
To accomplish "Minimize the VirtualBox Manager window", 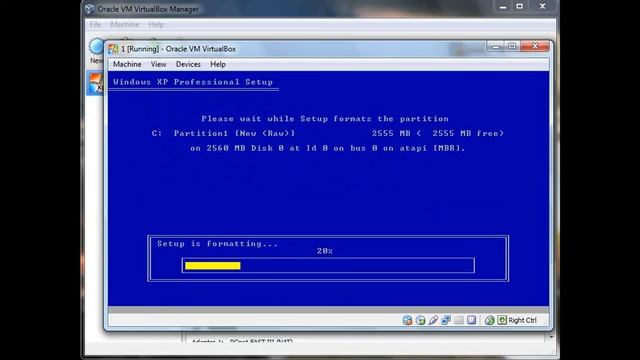I will (503, 7).
